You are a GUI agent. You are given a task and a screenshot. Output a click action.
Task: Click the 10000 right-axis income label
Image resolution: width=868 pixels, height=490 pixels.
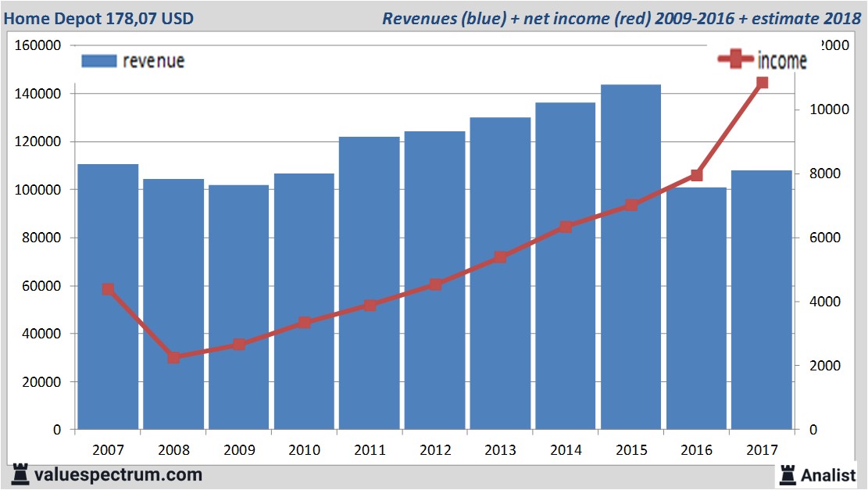tap(829, 109)
